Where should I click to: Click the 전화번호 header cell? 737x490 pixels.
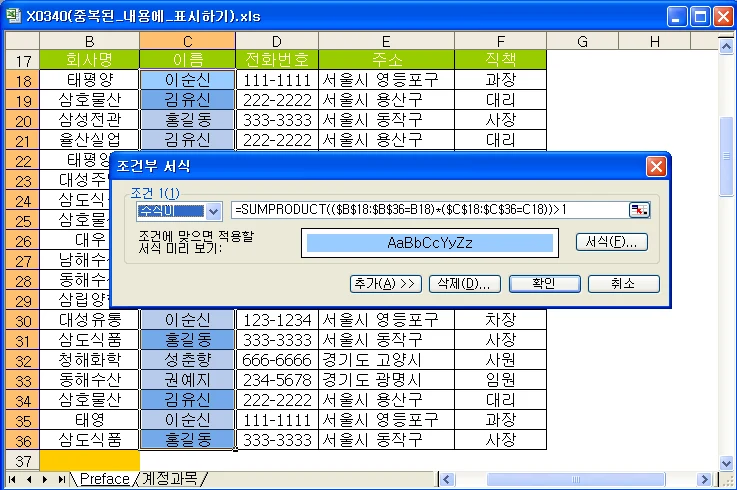point(277,60)
